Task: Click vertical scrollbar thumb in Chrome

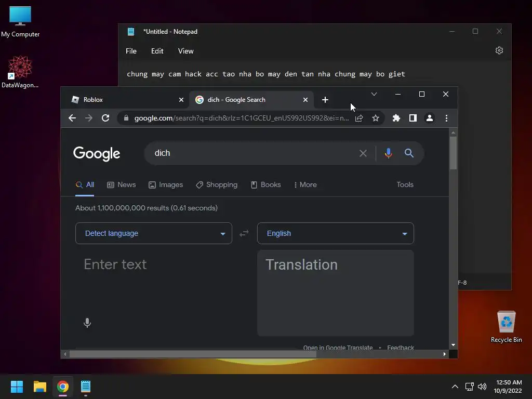Action: click(x=453, y=153)
